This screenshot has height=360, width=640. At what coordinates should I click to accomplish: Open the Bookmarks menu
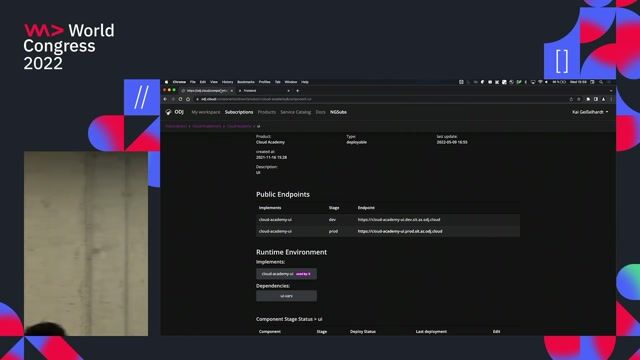tap(246, 82)
